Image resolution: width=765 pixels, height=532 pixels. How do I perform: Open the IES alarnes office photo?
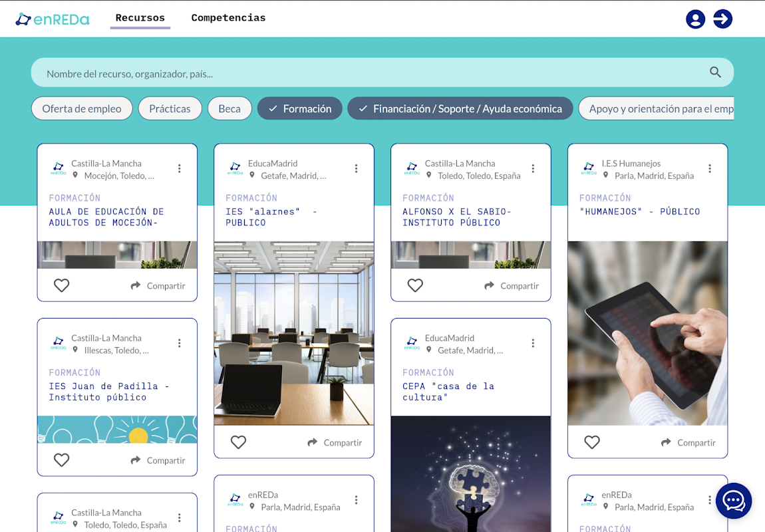coord(294,333)
